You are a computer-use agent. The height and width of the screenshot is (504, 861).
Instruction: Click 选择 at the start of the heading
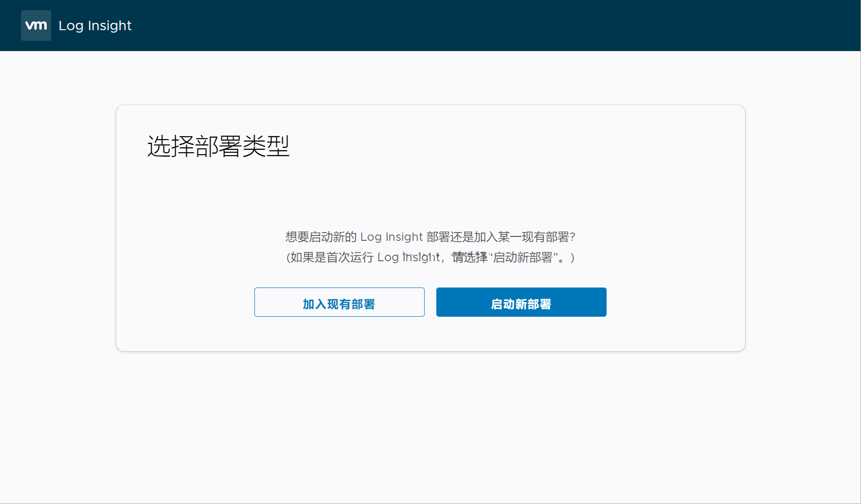[x=171, y=146]
